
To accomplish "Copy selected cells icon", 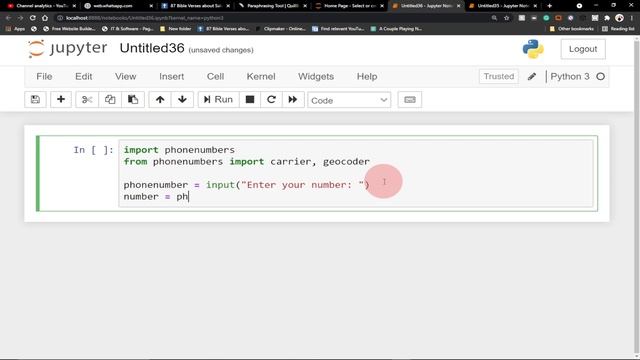I will tap(110, 100).
